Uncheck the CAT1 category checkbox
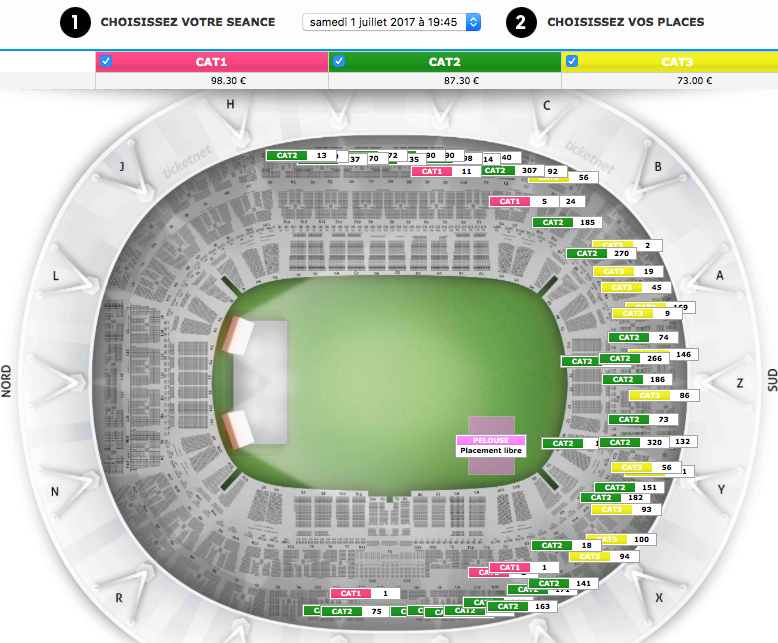 106,61
